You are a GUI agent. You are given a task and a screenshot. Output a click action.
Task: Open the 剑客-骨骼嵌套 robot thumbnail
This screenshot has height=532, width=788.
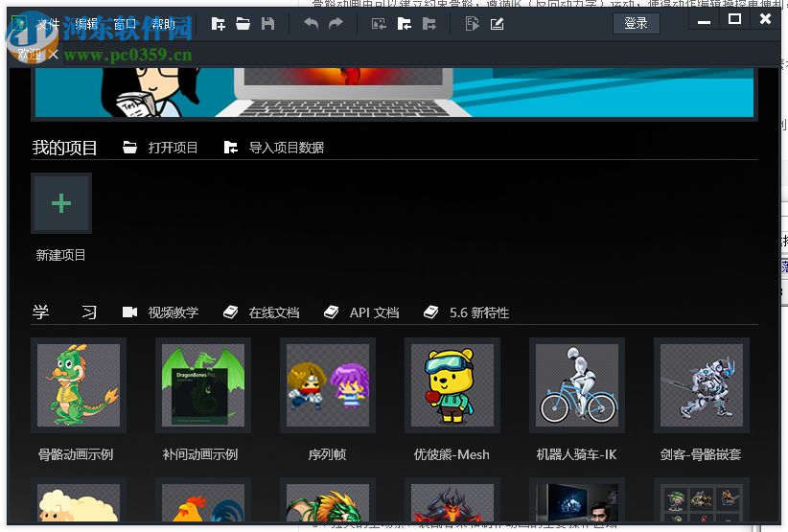[702, 385]
